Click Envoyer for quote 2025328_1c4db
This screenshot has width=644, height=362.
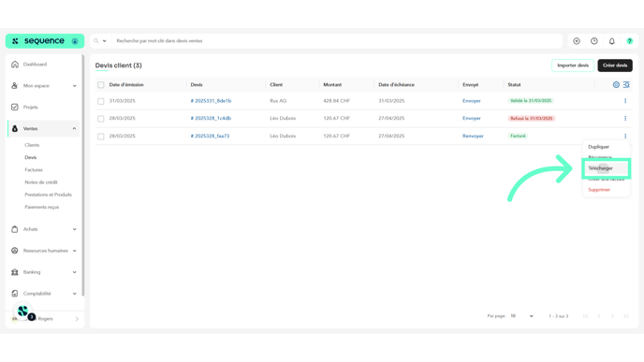pyautogui.click(x=472, y=118)
